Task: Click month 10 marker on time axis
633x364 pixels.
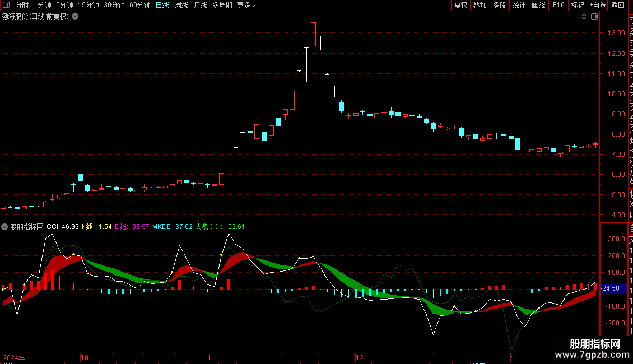Action: coord(85,357)
